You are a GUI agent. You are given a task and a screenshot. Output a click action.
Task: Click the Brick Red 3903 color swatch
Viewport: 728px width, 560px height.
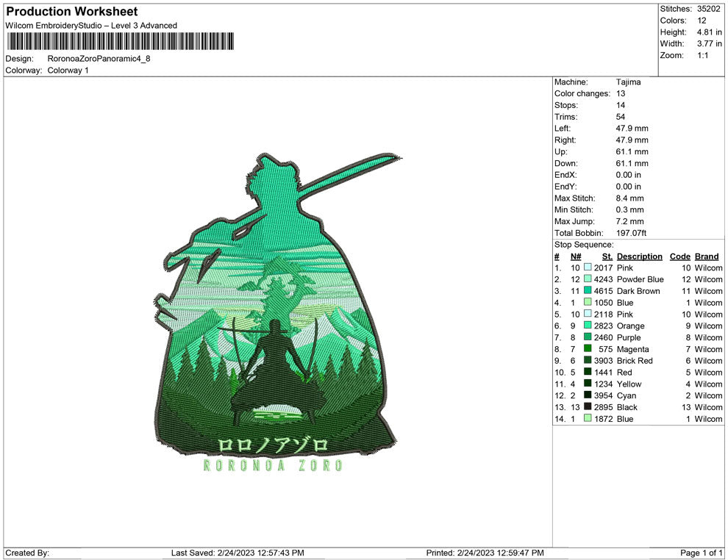[x=588, y=360]
